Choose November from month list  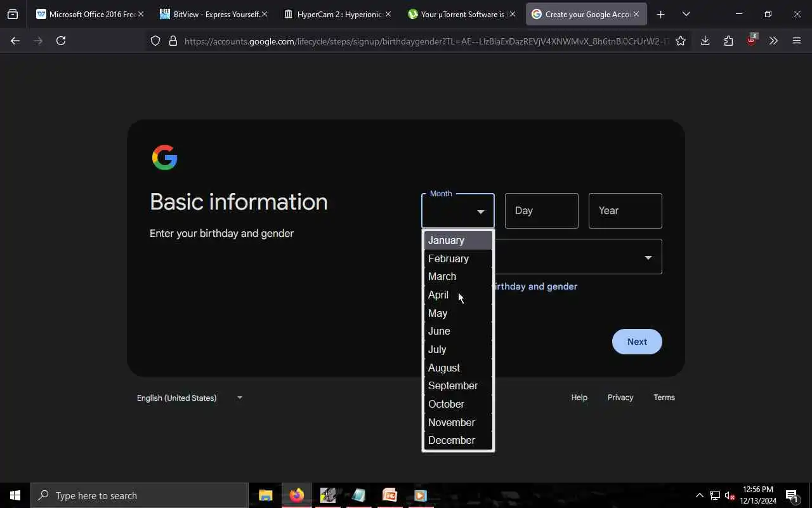pos(457,422)
